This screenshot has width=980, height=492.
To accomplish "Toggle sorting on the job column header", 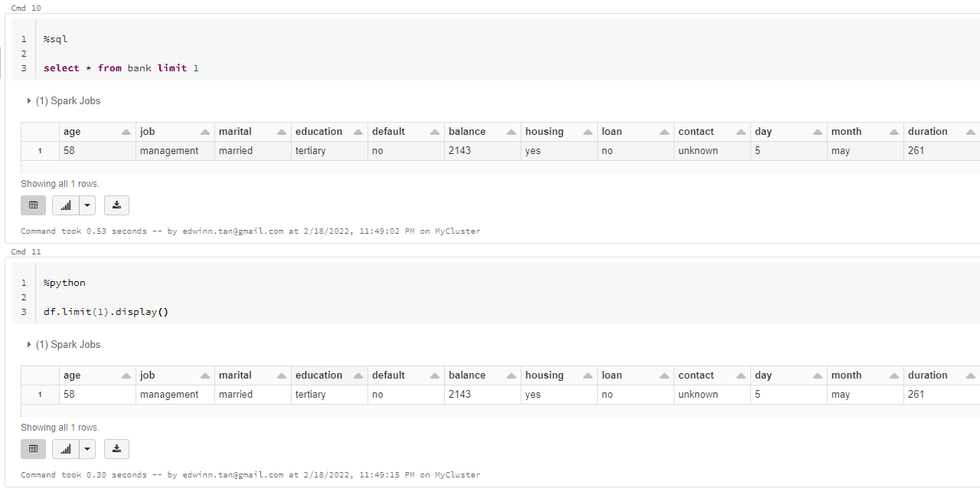I will point(204,131).
